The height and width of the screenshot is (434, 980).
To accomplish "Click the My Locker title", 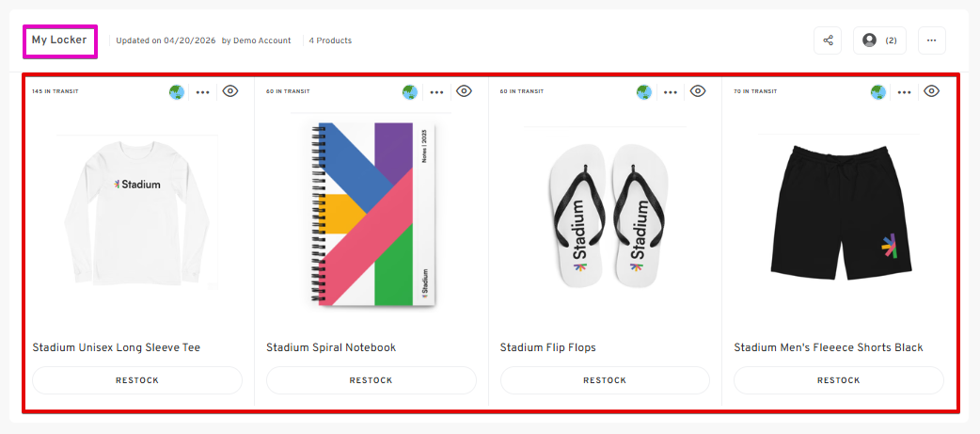I will point(59,40).
